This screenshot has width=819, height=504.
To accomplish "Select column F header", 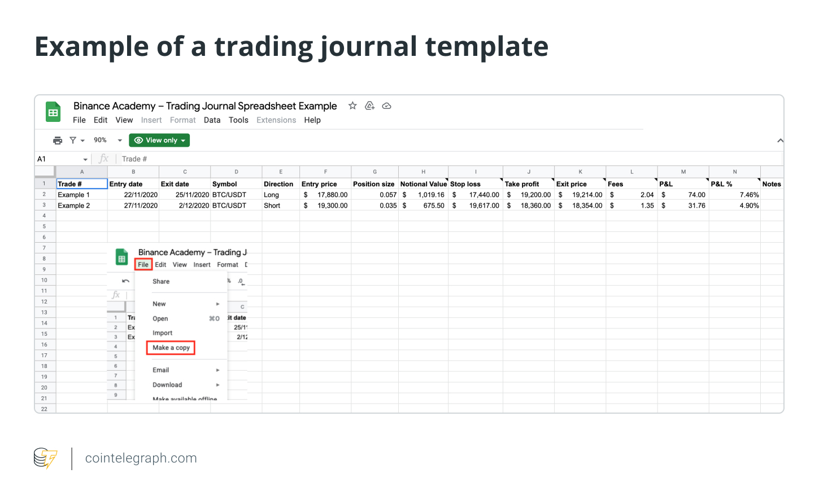I will 325,172.
